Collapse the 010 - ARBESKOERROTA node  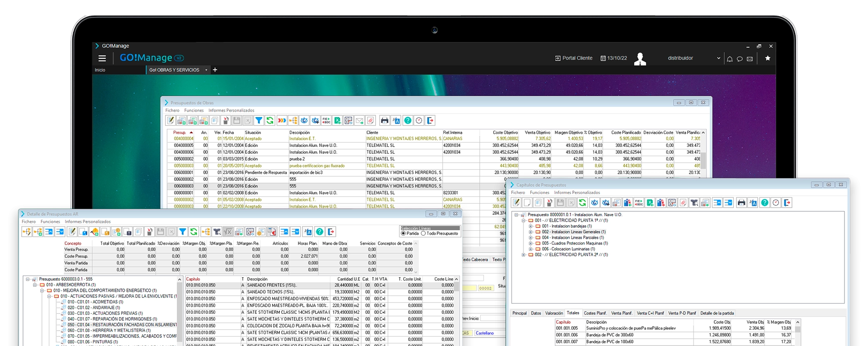pyautogui.click(x=35, y=285)
